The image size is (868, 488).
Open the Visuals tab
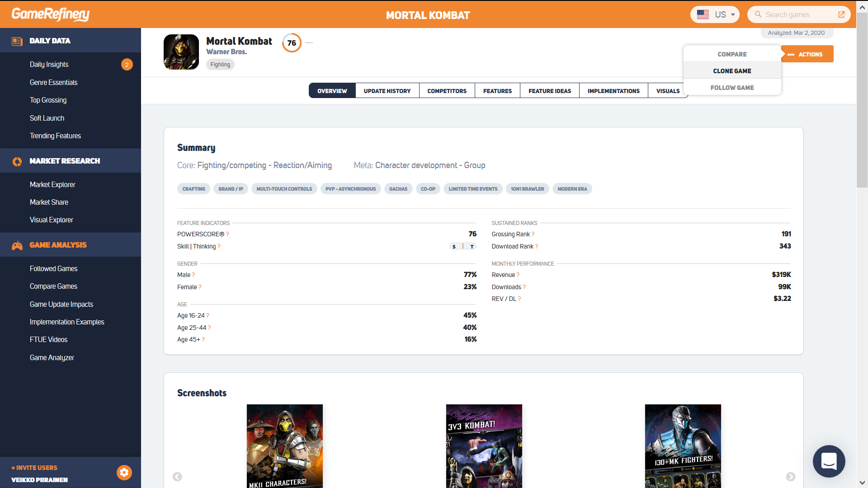668,91
